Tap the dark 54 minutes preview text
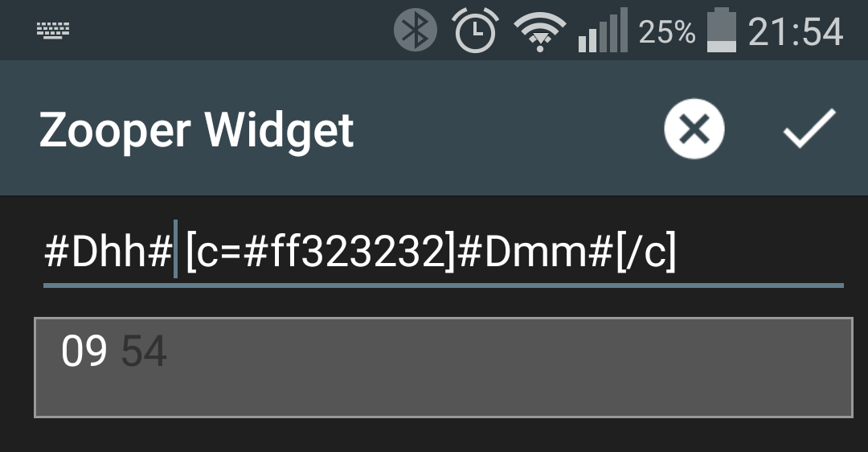This screenshot has height=452, width=868. click(x=144, y=351)
